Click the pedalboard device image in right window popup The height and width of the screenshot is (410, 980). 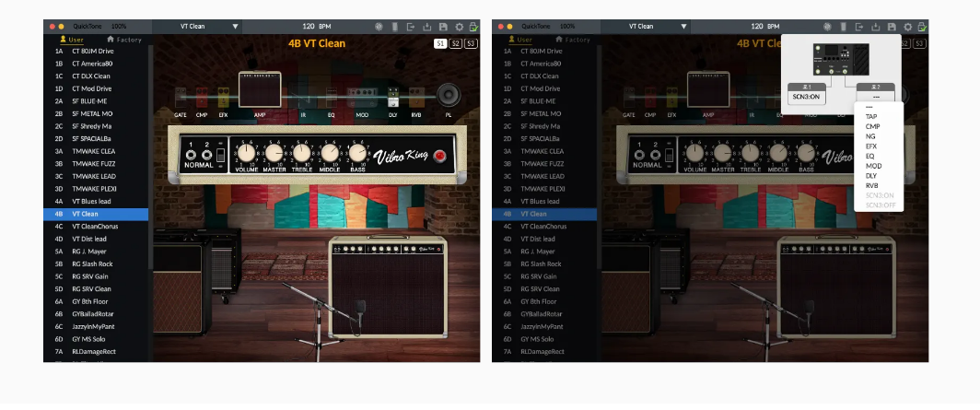coord(841,59)
